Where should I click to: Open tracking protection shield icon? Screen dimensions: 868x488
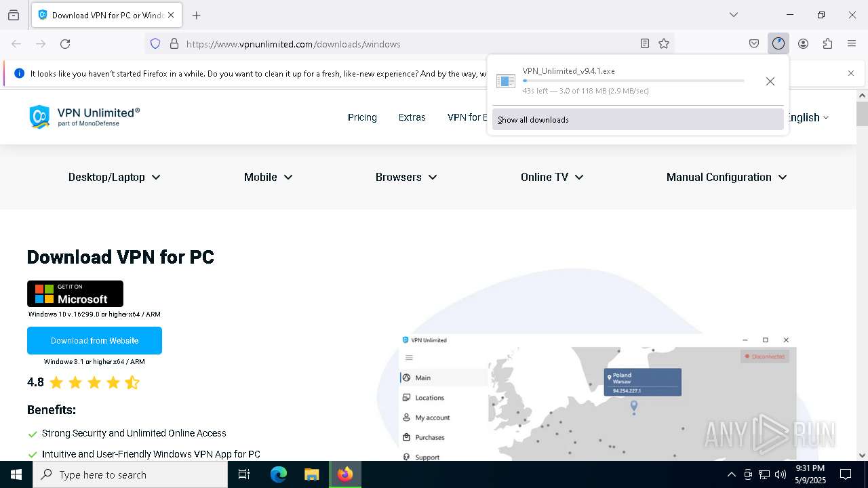(x=155, y=44)
